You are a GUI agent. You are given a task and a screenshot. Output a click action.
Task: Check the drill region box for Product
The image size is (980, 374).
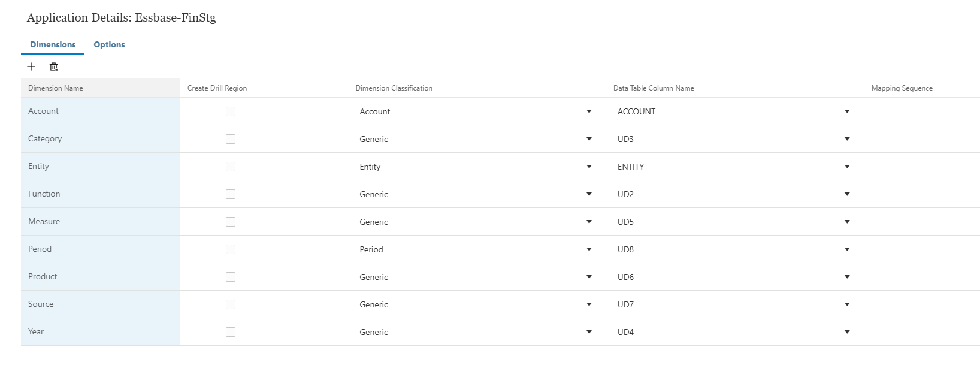[x=231, y=277]
